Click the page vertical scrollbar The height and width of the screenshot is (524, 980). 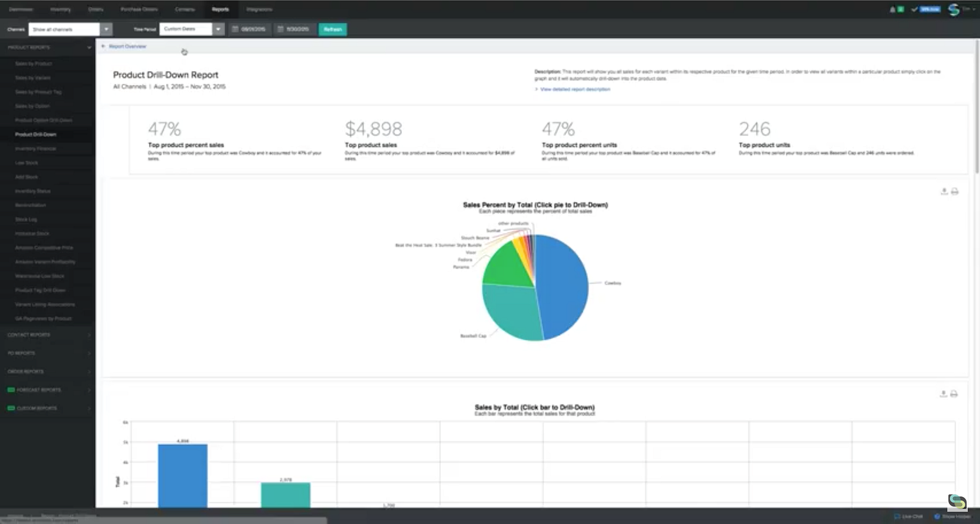pos(976,107)
